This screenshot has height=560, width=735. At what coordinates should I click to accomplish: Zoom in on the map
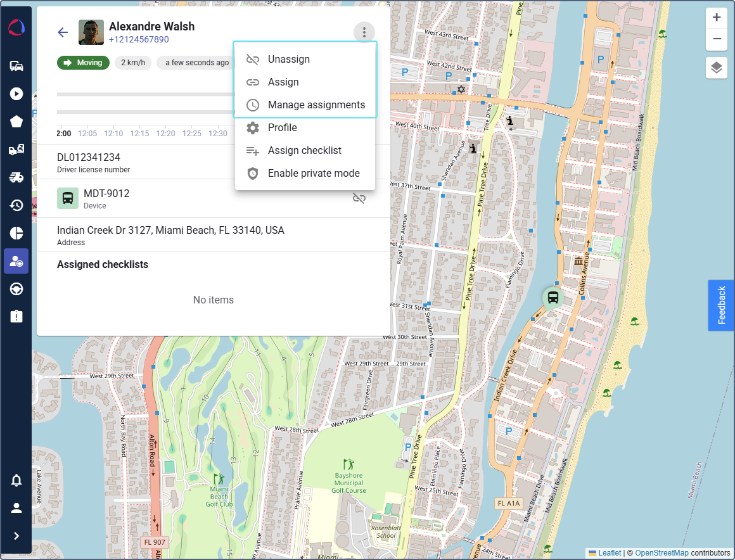tap(717, 18)
